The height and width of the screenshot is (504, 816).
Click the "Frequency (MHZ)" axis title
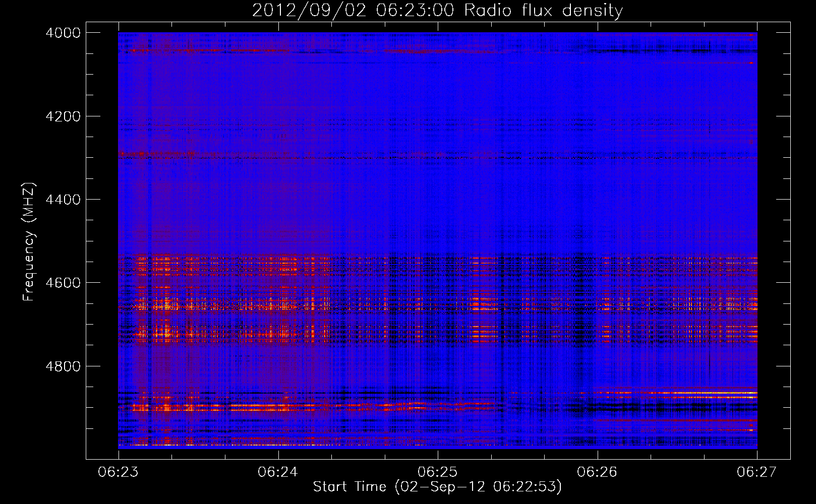pos(29,242)
